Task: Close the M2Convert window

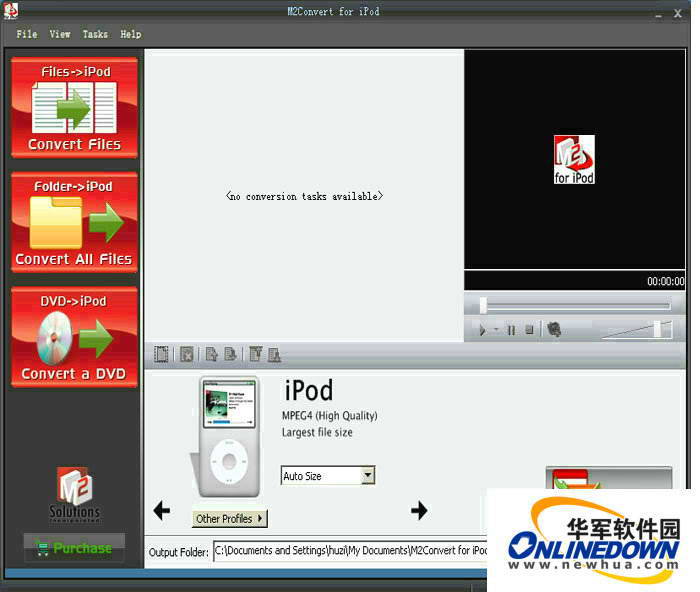Action: (x=678, y=13)
